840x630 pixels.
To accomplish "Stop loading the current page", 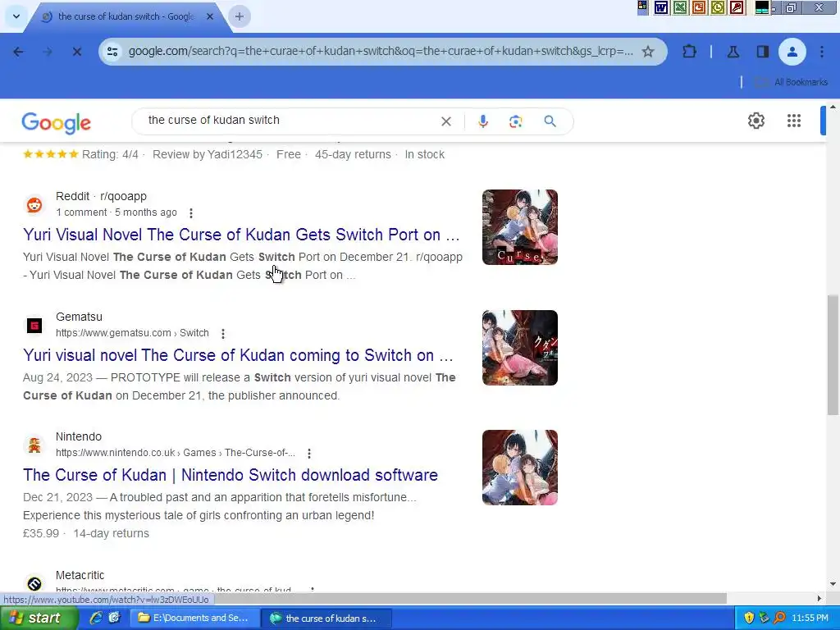I will tap(76, 52).
